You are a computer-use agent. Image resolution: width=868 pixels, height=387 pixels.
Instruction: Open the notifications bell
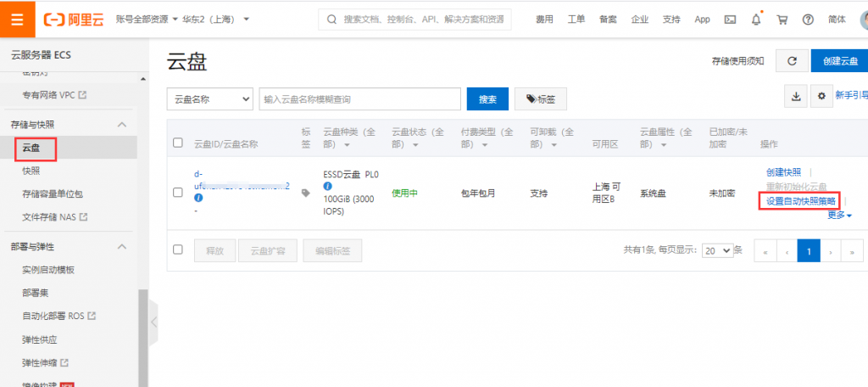tap(756, 19)
